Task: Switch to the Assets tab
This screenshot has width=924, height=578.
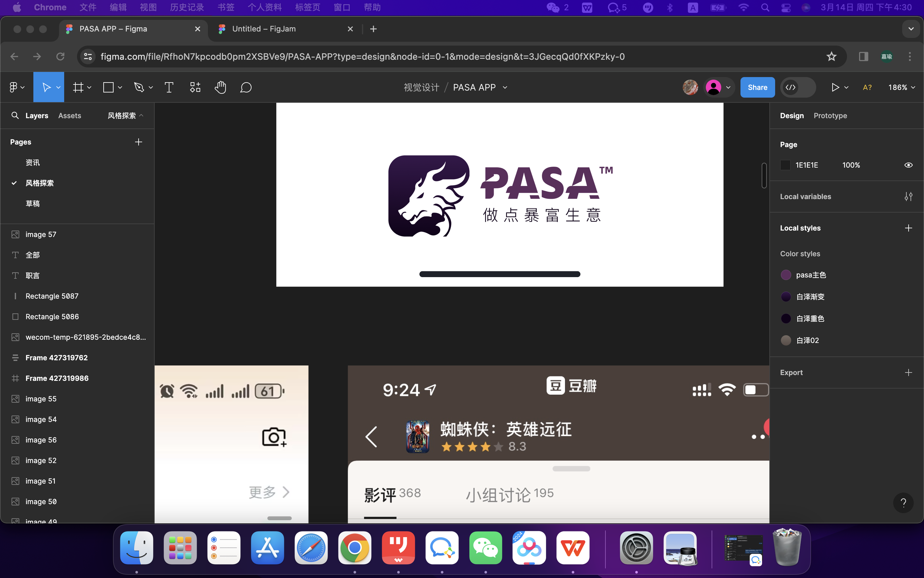Action: pyautogui.click(x=70, y=116)
